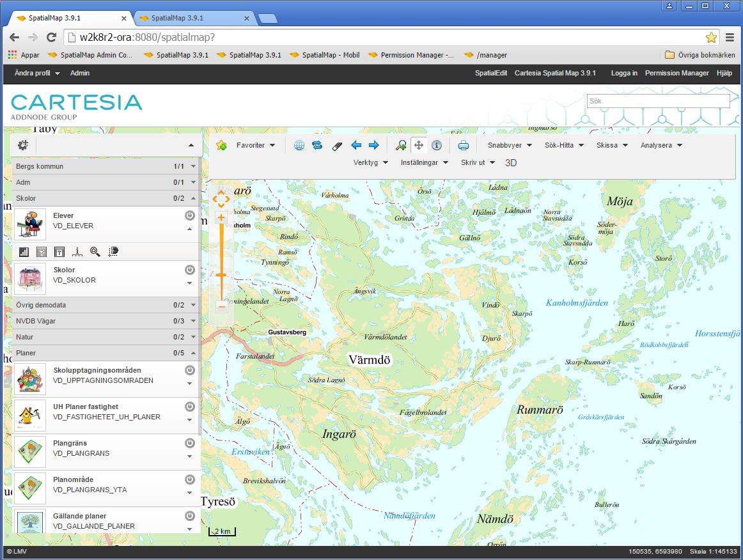Click the Chrome bookmark star icon
The height and width of the screenshot is (560, 743).
[711, 38]
